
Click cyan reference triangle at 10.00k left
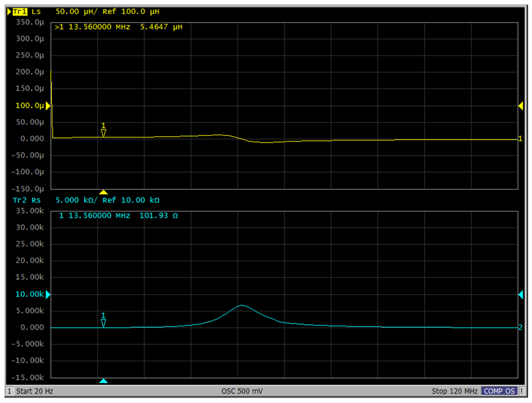(x=48, y=294)
